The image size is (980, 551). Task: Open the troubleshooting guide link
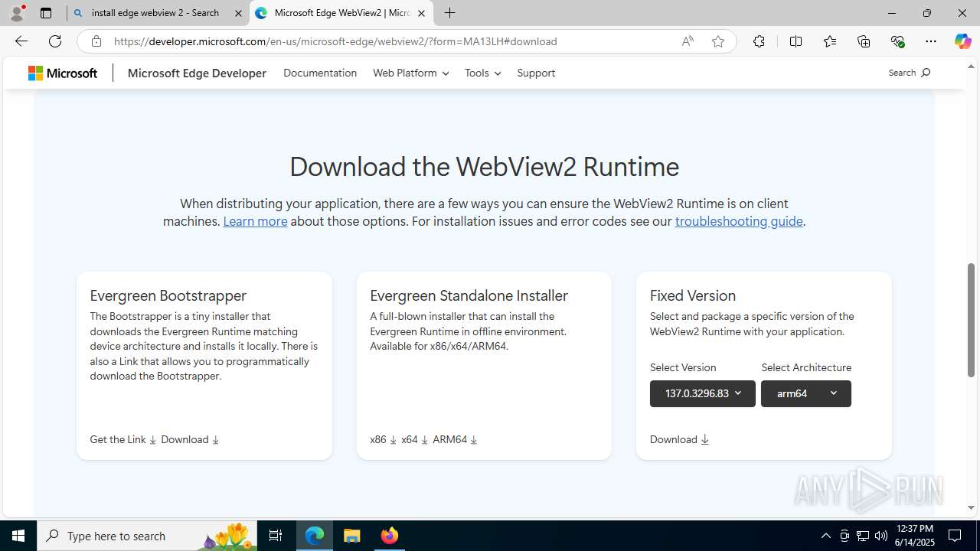(739, 221)
